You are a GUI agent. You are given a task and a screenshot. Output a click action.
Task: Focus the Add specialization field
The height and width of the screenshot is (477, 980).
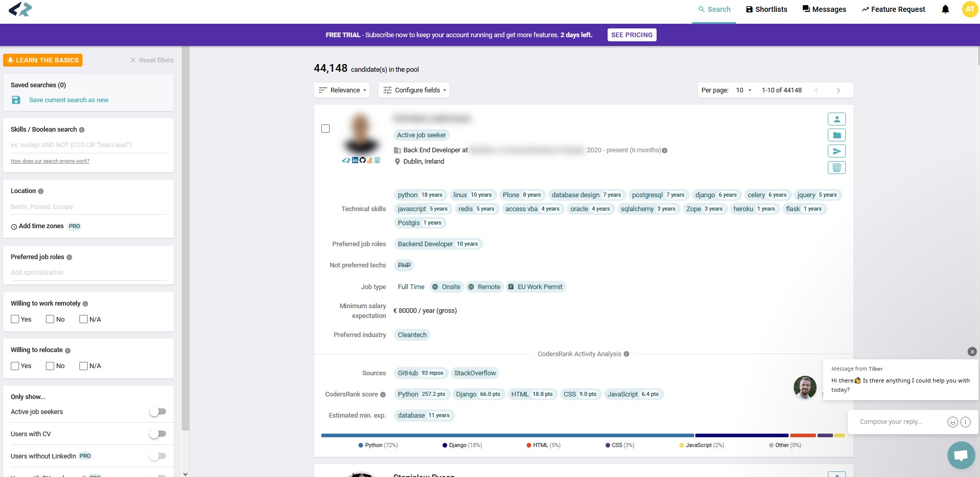click(x=89, y=273)
